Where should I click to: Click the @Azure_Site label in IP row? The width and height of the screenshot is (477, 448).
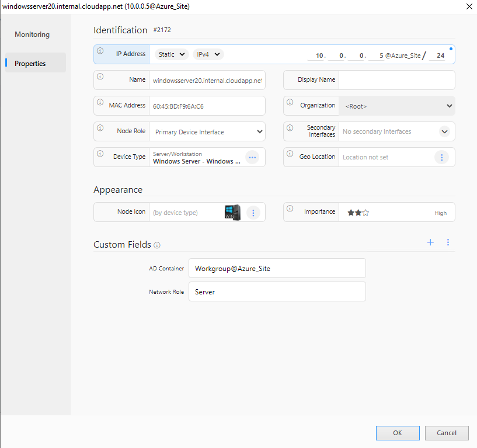(403, 55)
